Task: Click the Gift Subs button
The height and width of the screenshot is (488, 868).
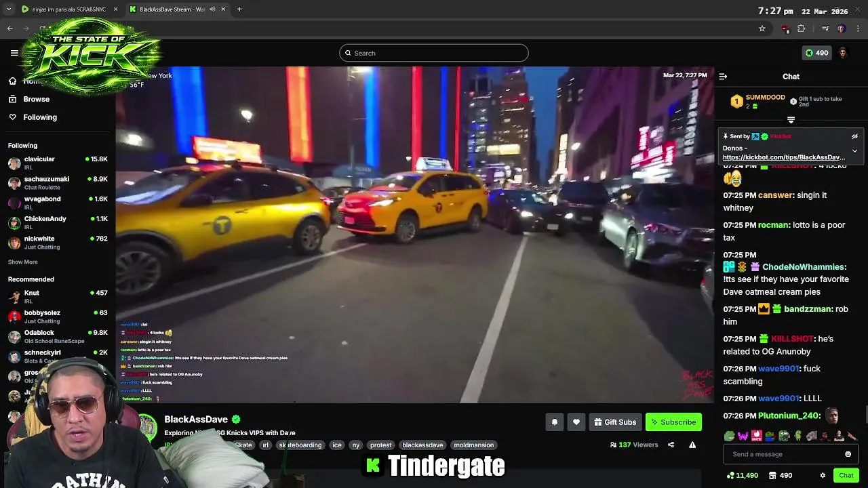Action: coord(615,422)
